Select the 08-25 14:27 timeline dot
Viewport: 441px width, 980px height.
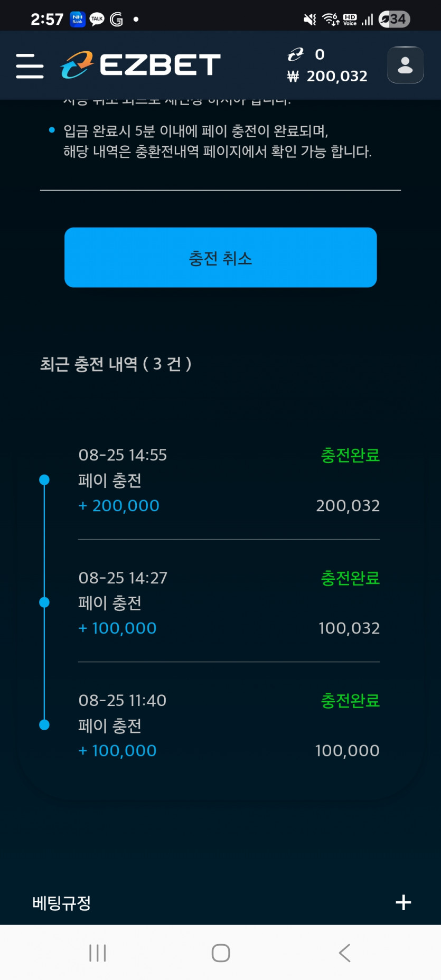(x=44, y=602)
